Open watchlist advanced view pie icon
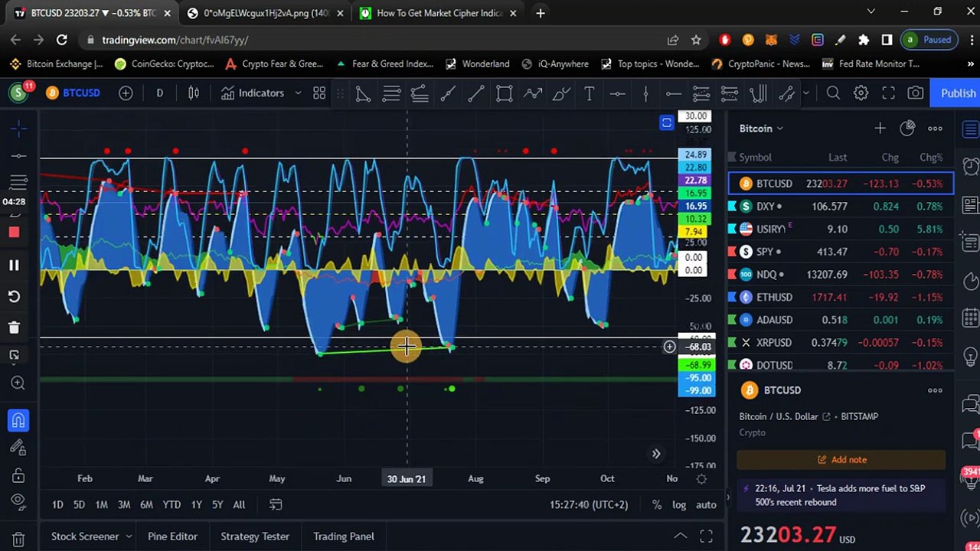The height and width of the screenshot is (551, 980). click(907, 129)
